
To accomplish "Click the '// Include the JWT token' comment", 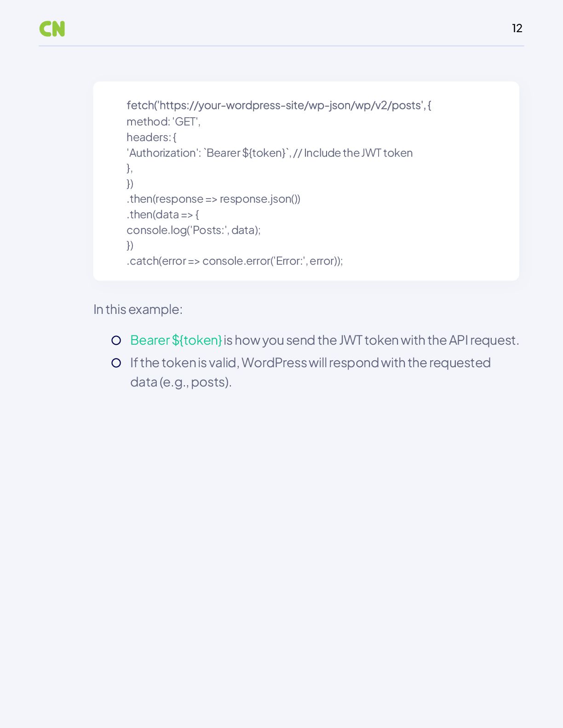I will tap(353, 153).
